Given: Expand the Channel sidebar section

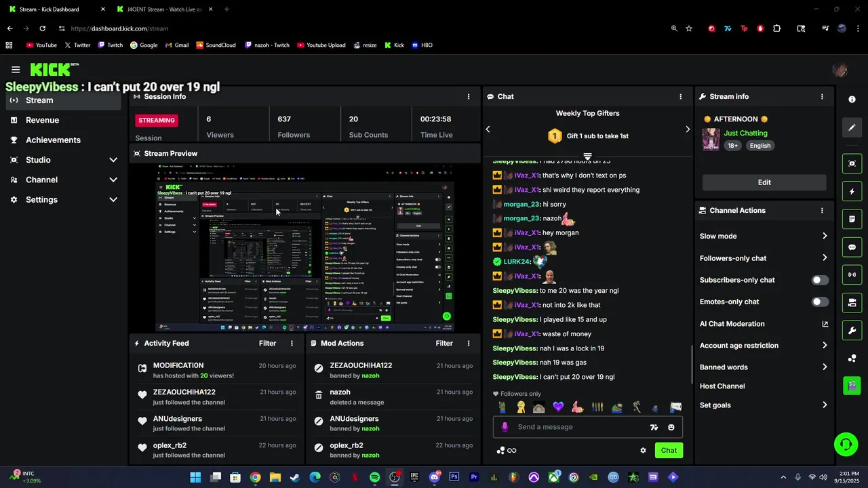Looking at the screenshot, I should tap(63, 180).
